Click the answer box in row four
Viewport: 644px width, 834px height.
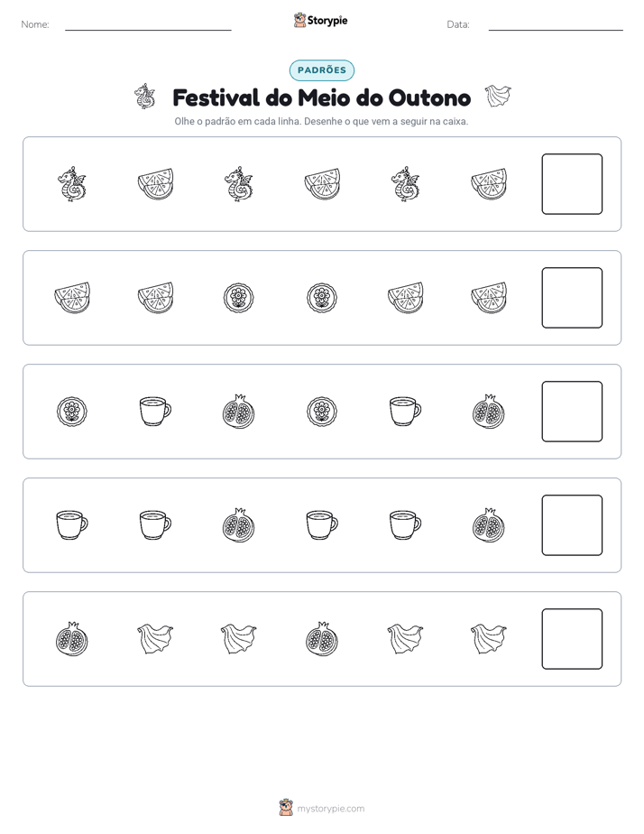(572, 525)
